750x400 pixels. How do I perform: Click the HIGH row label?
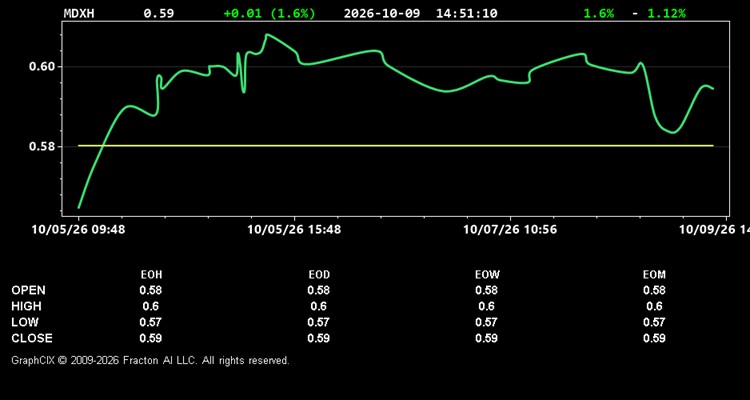pos(26,306)
